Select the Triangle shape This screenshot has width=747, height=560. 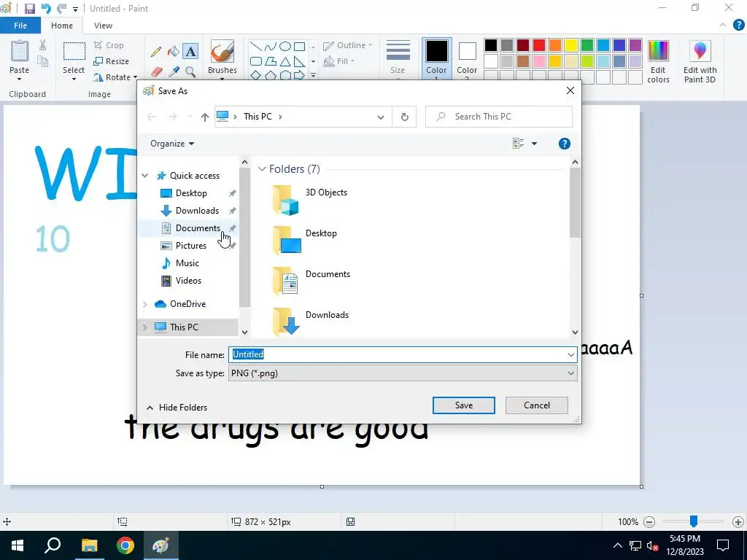point(285,61)
